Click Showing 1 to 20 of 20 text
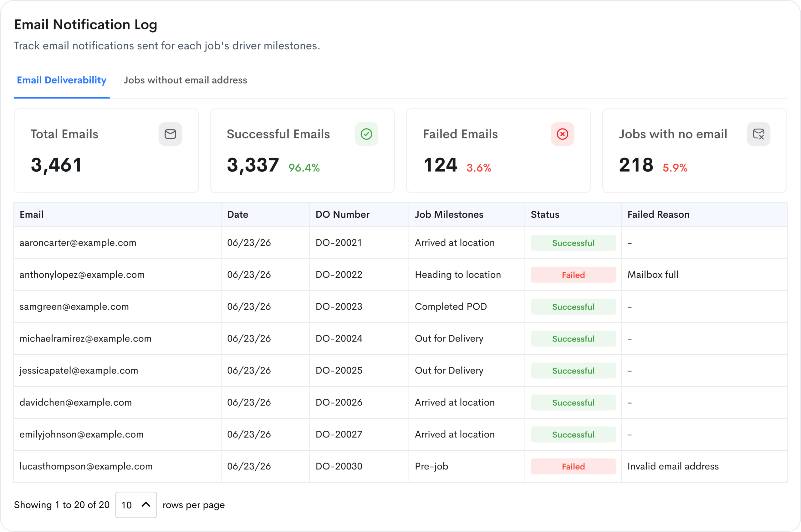Screen dimensions: 801x532 [x=62, y=505]
